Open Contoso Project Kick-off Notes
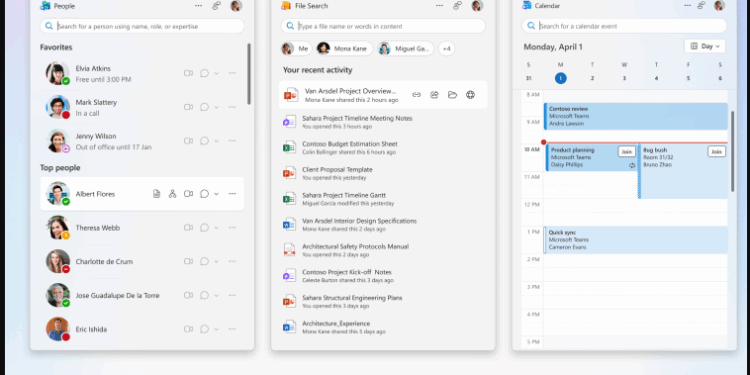This screenshot has height=375, width=750. pos(383,276)
